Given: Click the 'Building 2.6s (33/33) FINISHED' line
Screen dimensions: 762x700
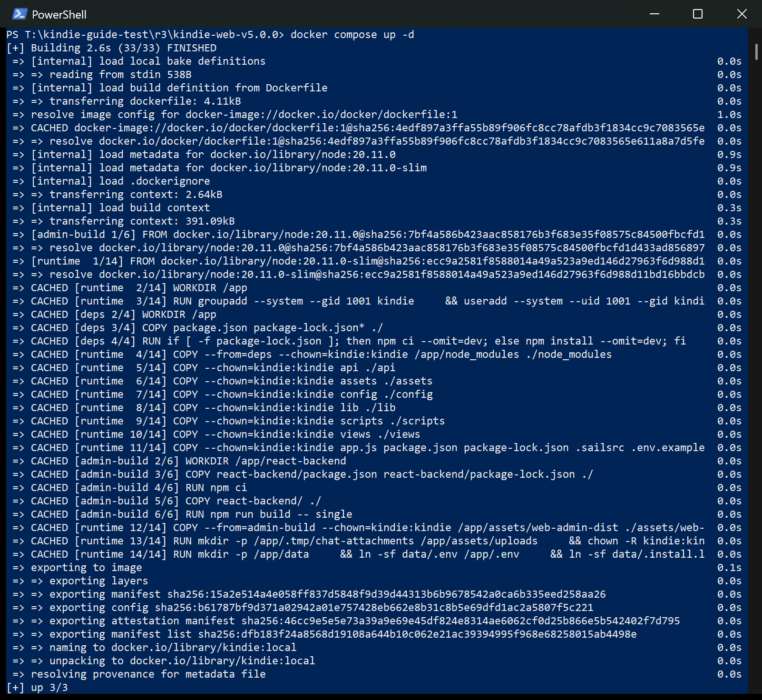Looking at the screenshot, I should coord(112,48).
